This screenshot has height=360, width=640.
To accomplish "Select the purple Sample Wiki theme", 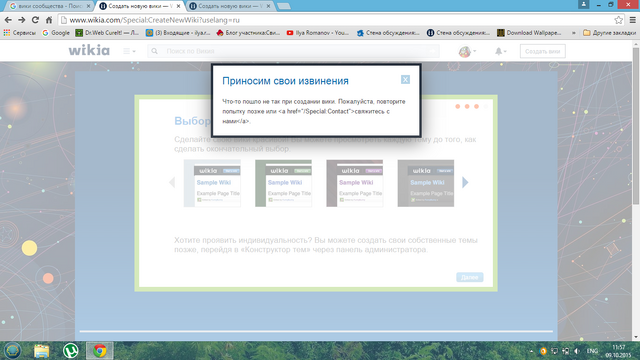I will coord(354,183).
